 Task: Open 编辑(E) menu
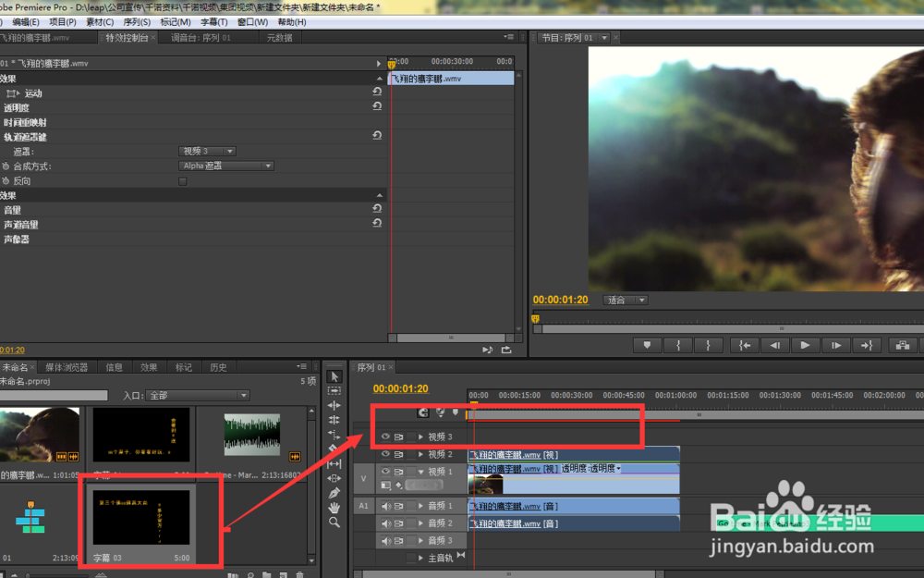point(25,22)
